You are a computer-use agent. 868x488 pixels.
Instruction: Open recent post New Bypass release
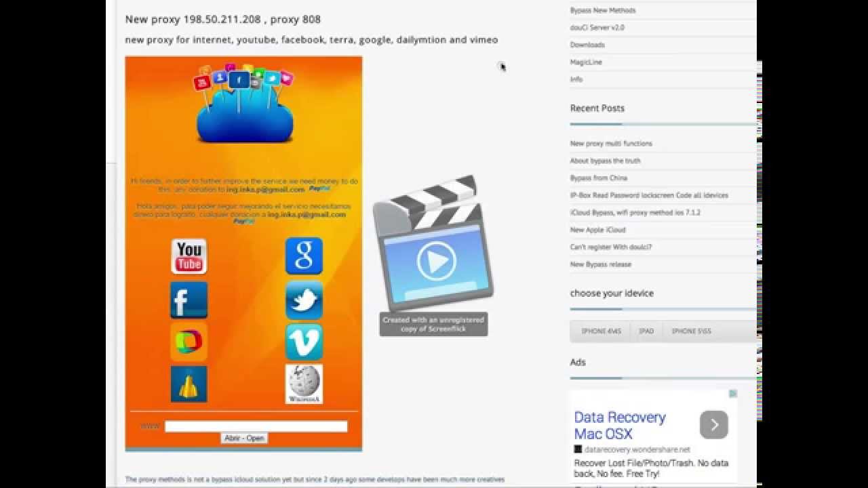coord(601,264)
